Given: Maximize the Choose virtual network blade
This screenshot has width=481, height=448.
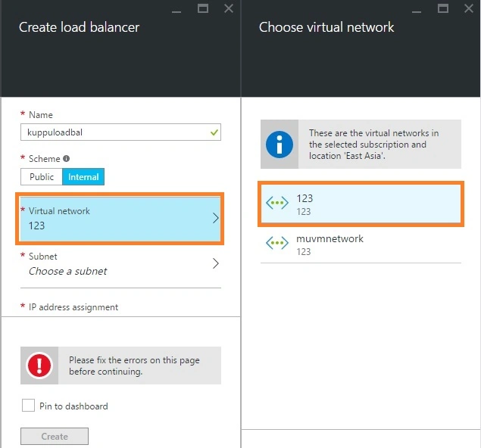Looking at the screenshot, I should tap(442, 8).
